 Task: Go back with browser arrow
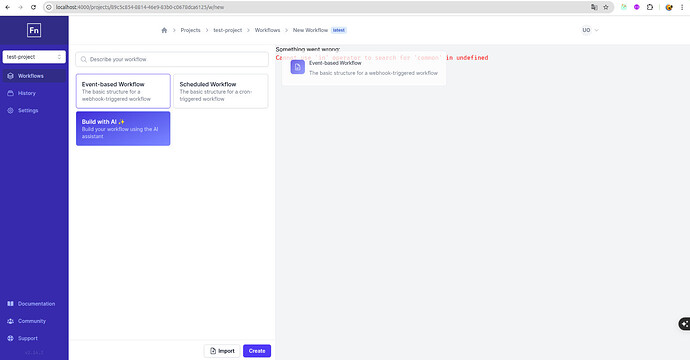(7, 7)
